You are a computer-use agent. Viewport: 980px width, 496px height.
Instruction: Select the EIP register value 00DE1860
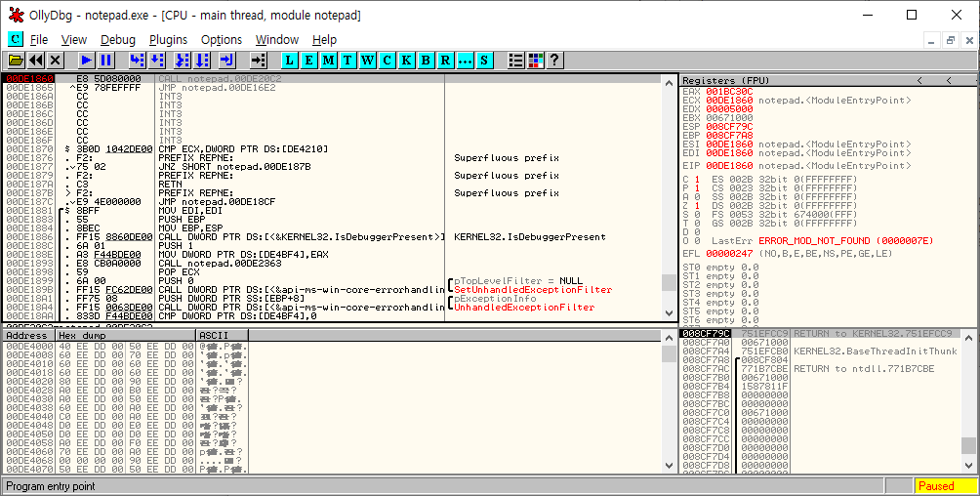(729, 166)
